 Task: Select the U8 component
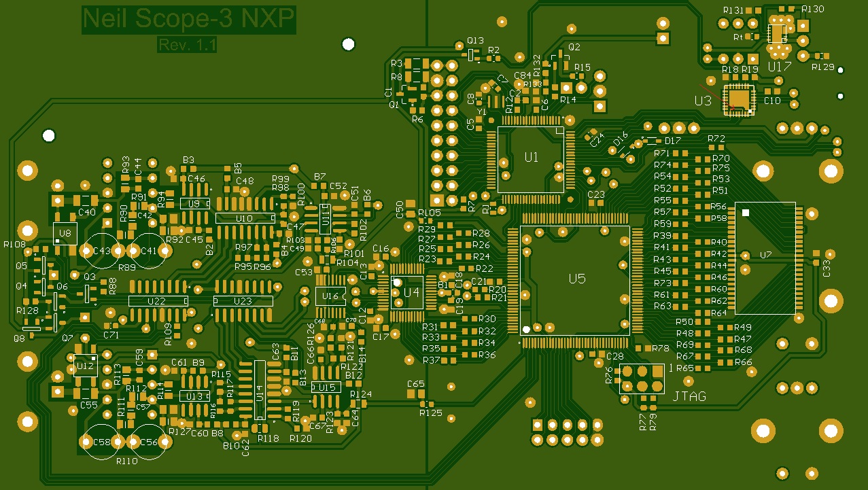coord(65,233)
